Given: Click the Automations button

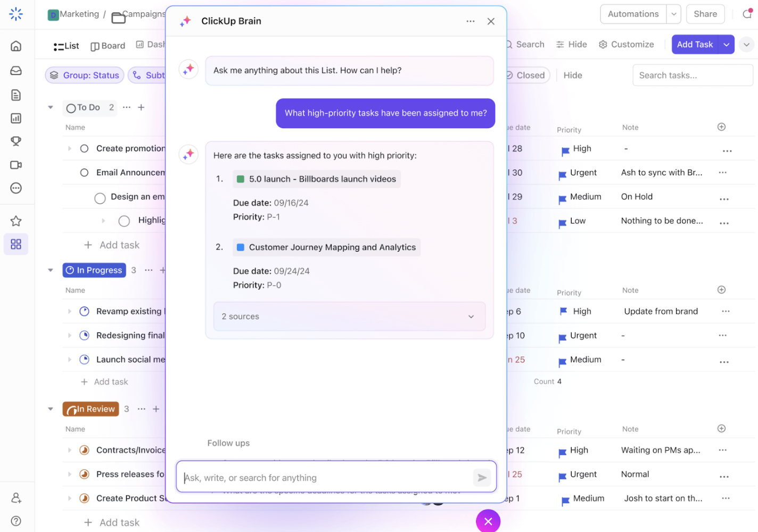Looking at the screenshot, I should tap(633, 14).
